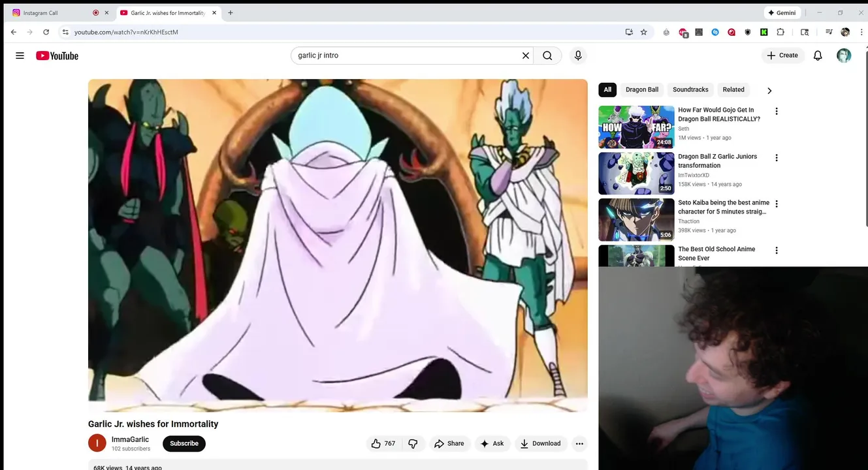Select the Soundtracks filter chip
The height and width of the screenshot is (470, 868).
[x=690, y=89]
